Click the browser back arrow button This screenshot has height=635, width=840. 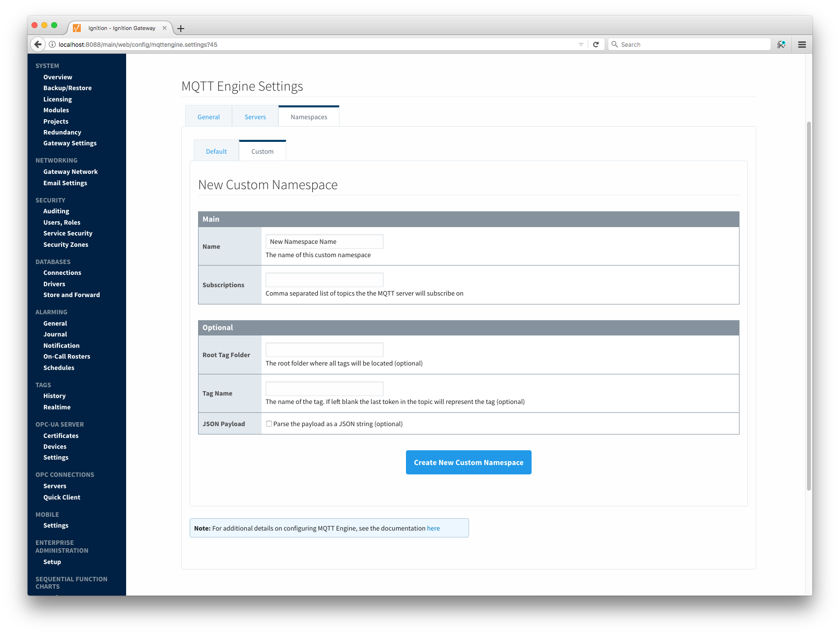[x=38, y=44]
